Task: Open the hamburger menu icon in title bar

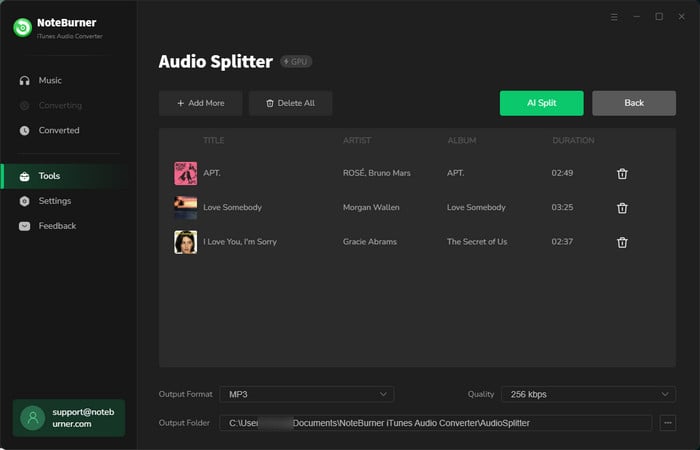Action: coord(614,17)
